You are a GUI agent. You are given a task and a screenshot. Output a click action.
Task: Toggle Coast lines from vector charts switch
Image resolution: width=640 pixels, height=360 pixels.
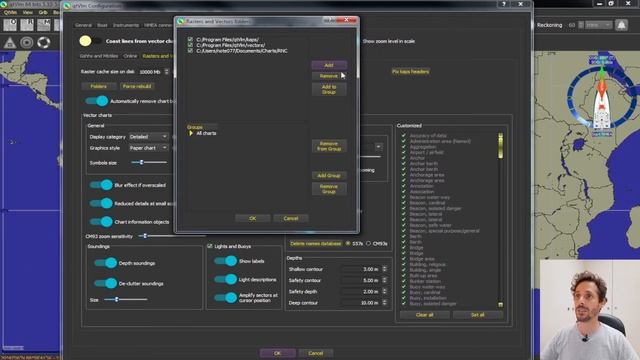coord(90,41)
